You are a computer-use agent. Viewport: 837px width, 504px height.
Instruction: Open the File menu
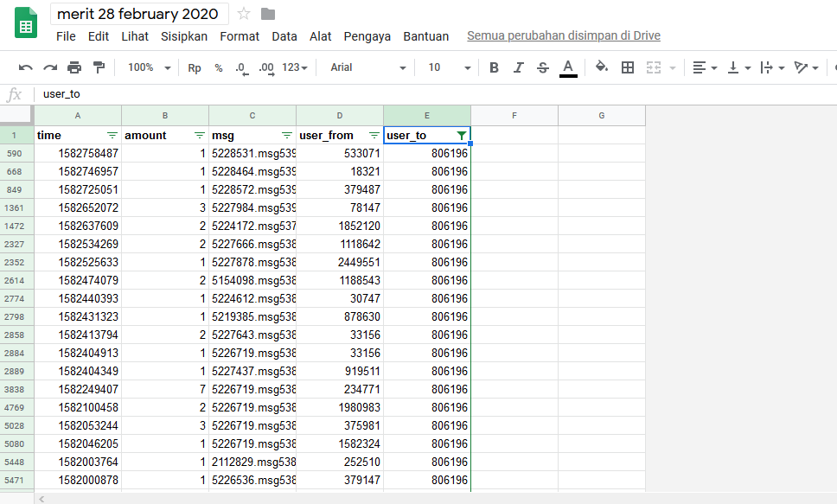click(66, 36)
